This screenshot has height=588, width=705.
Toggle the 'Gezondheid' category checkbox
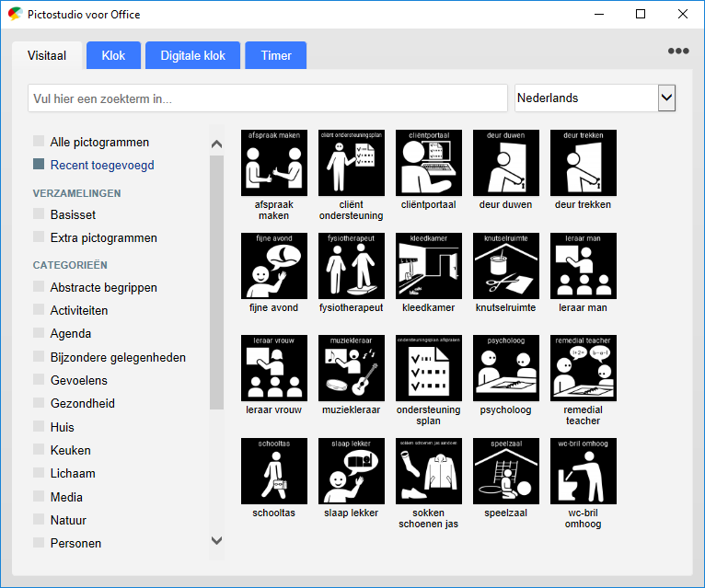39,402
